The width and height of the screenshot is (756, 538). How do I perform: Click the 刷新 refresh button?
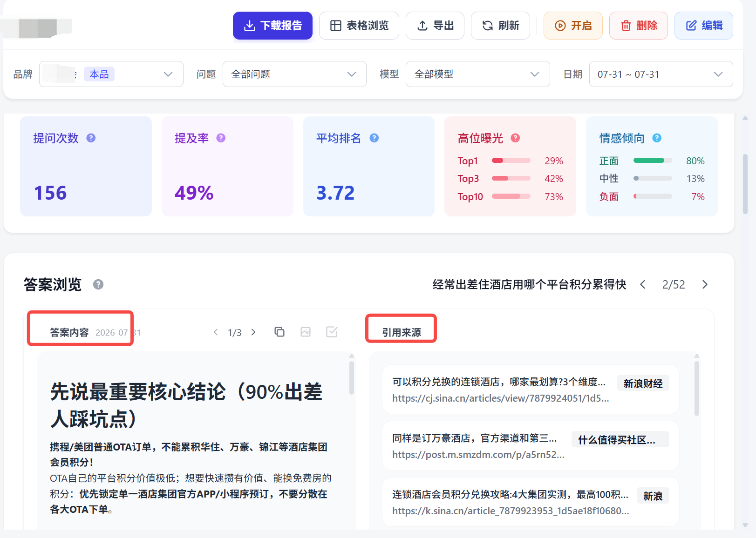click(500, 26)
